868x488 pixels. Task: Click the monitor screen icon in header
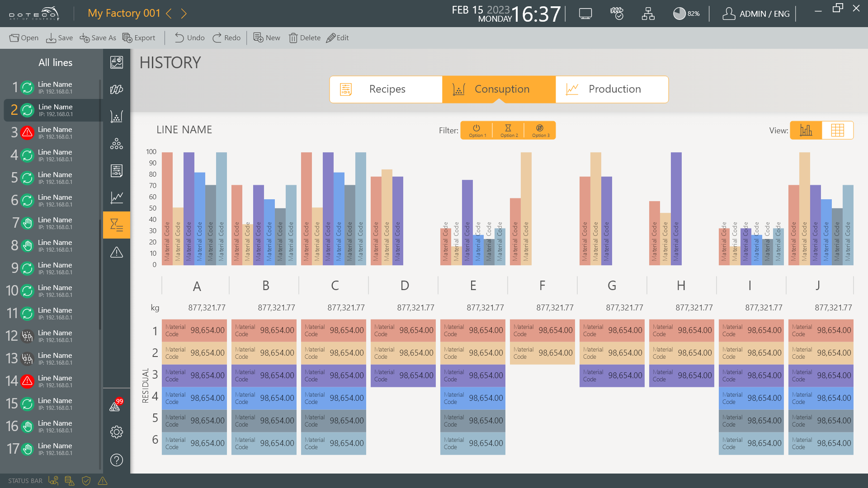click(x=585, y=14)
